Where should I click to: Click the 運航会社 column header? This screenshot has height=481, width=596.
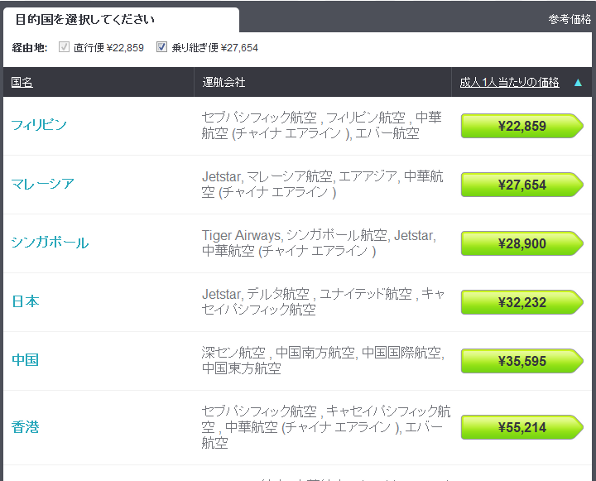pos(224,82)
